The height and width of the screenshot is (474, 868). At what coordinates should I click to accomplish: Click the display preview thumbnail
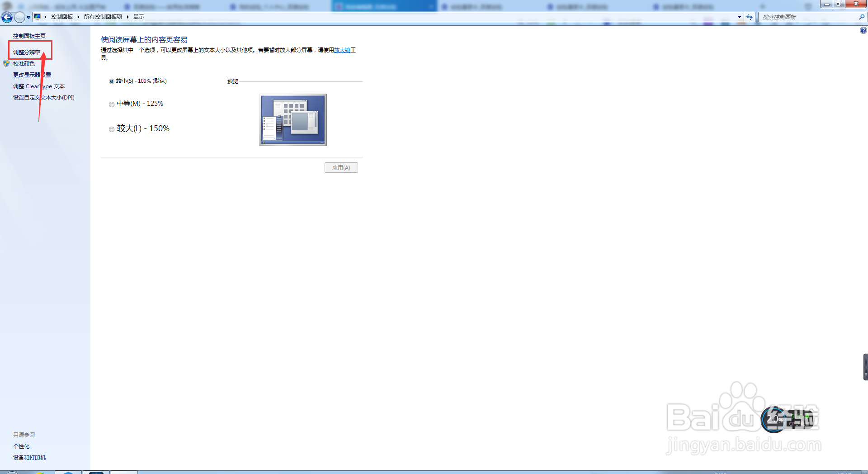[293, 120]
